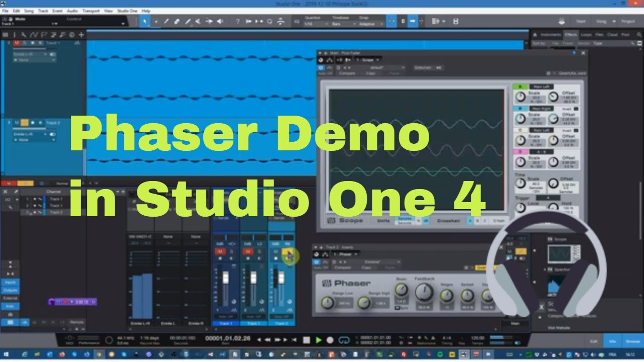Click the Phaser Range Low knob
Screen dimensions: 644x362
click(328, 303)
